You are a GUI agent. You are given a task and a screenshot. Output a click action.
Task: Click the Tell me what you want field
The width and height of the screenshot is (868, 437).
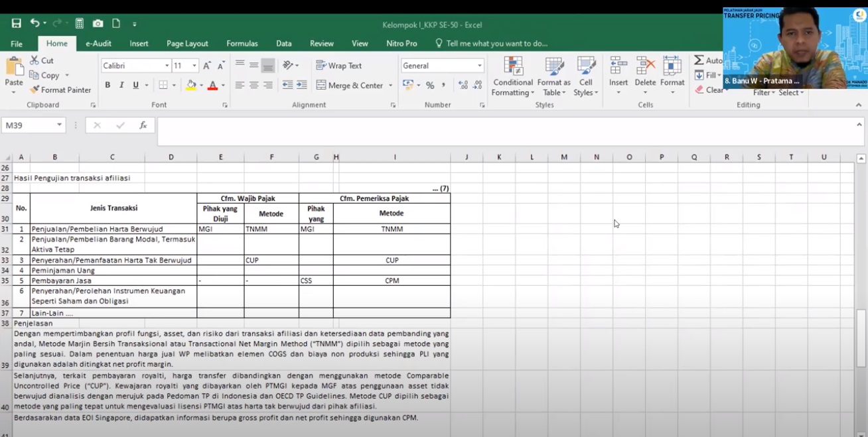pos(496,44)
